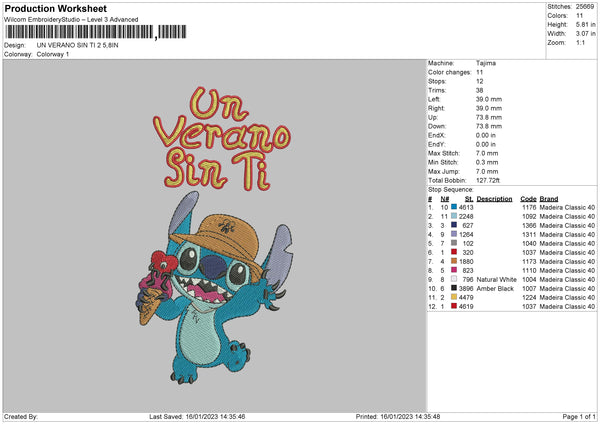This screenshot has height=424, width=600.
Task: Click the 'EndY:' label
Action: pos(437,144)
